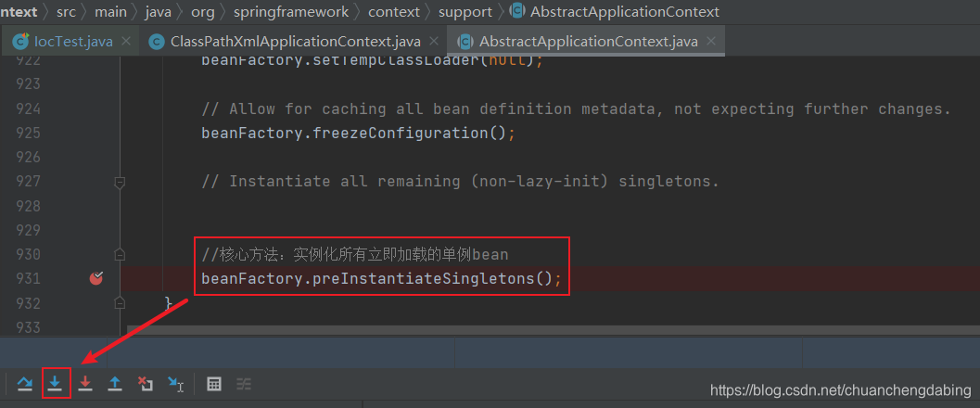Image resolution: width=980 pixels, height=408 pixels.
Task: Click the Chinese '核心方法' comment line
Action: (355, 255)
